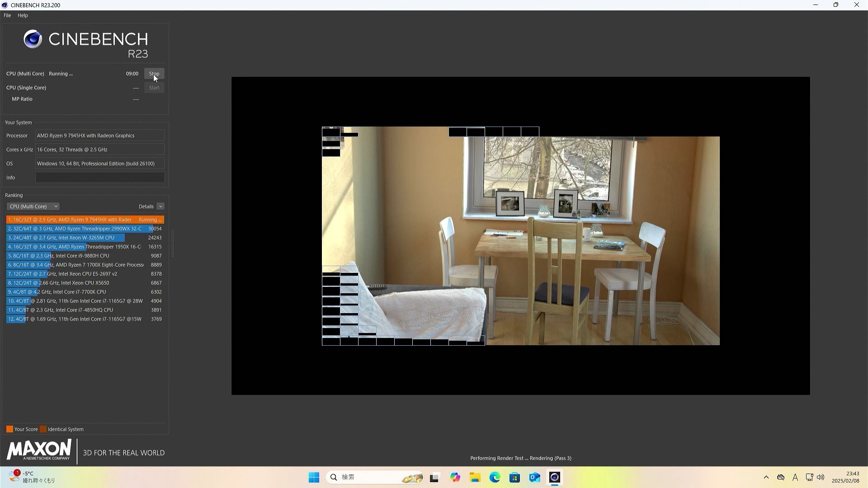
Task: Open Copilot from the taskbar
Action: pyautogui.click(x=455, y=478)
